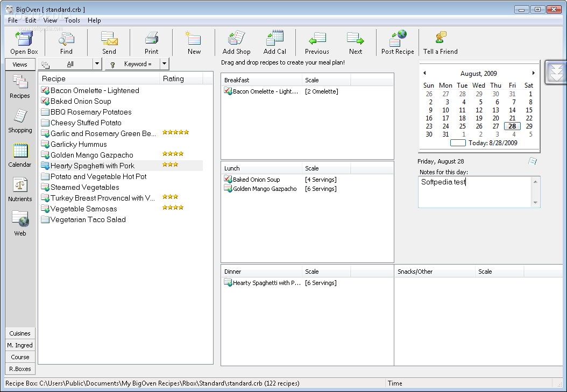
Task: Select Bacon Omelette - Lightened in recipe list
Action: (95, 90)
